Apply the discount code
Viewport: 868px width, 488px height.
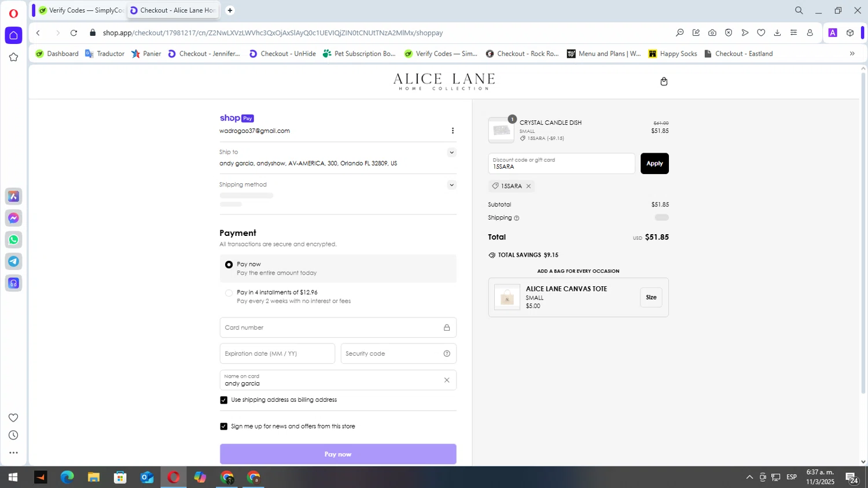point(654,163)
